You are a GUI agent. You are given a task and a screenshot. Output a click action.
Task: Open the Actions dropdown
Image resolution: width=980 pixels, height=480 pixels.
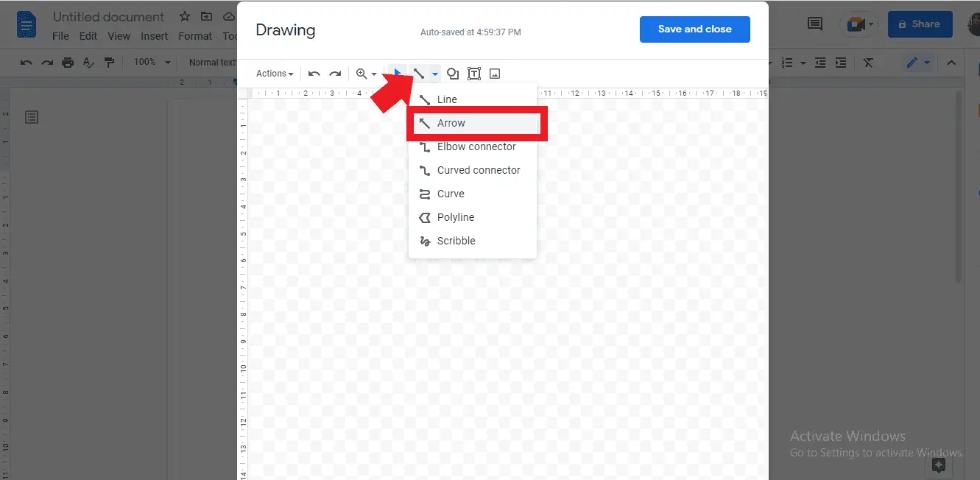[x=274, y=73]
